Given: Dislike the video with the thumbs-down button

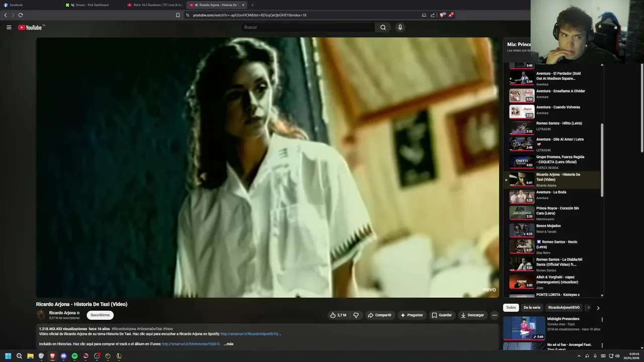Looking at the screenshot, I should click(356, 315).
